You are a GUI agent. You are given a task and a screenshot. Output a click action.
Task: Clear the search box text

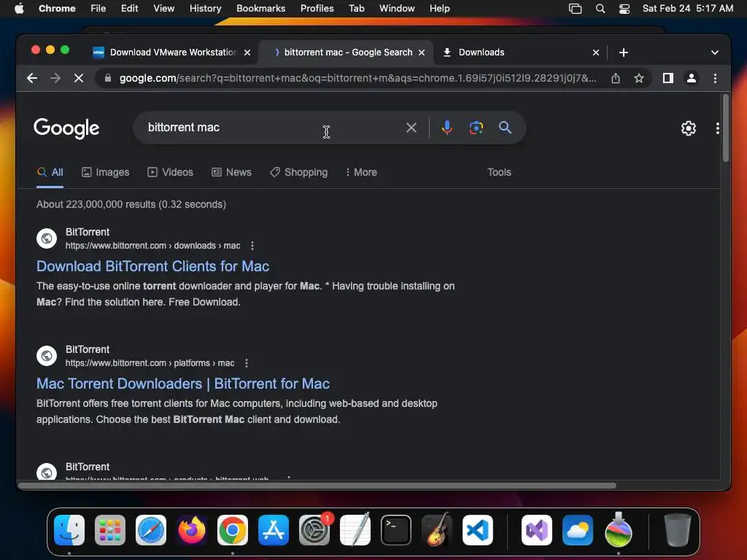coord(411,128)
